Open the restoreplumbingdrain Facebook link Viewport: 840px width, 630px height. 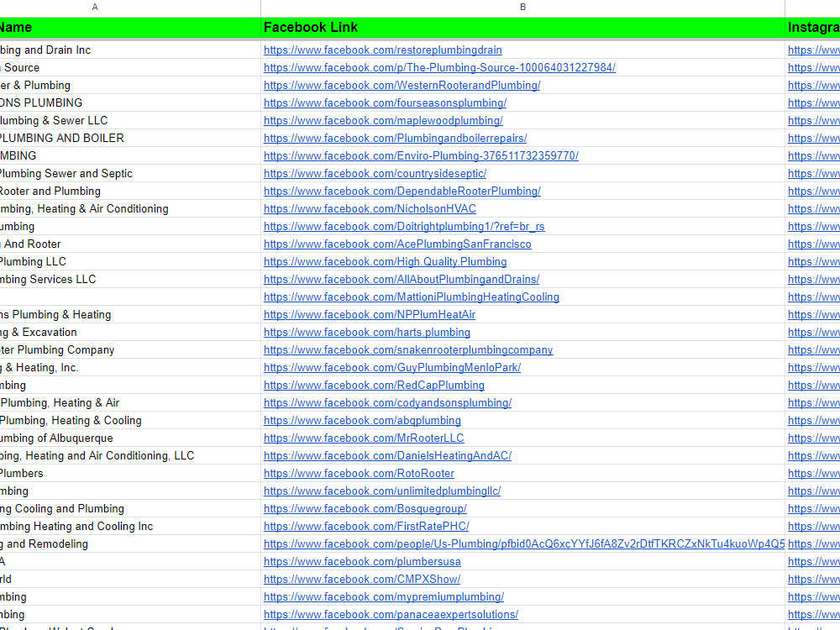[x=382, y=50]
